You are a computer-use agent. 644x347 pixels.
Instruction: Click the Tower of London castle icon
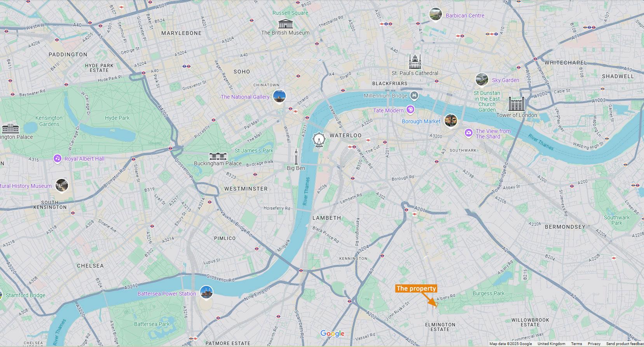(516, 104)
